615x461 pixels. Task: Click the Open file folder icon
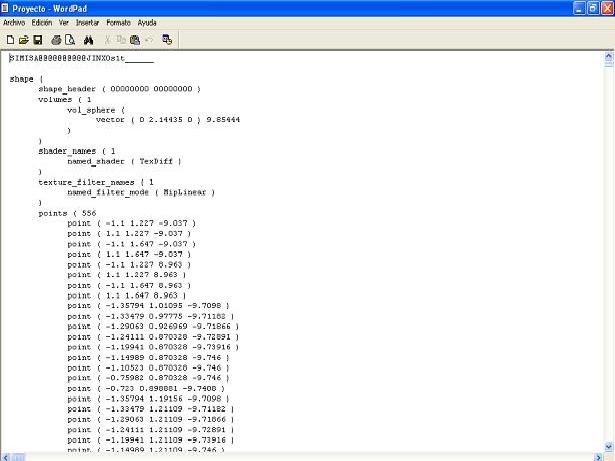pos(23,39)
